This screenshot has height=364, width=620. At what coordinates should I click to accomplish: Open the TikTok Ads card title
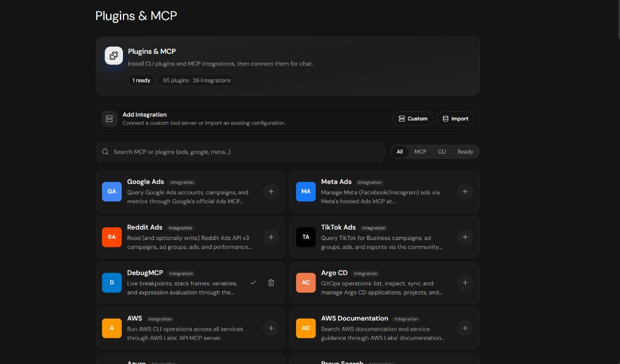(x=338, y=227)
